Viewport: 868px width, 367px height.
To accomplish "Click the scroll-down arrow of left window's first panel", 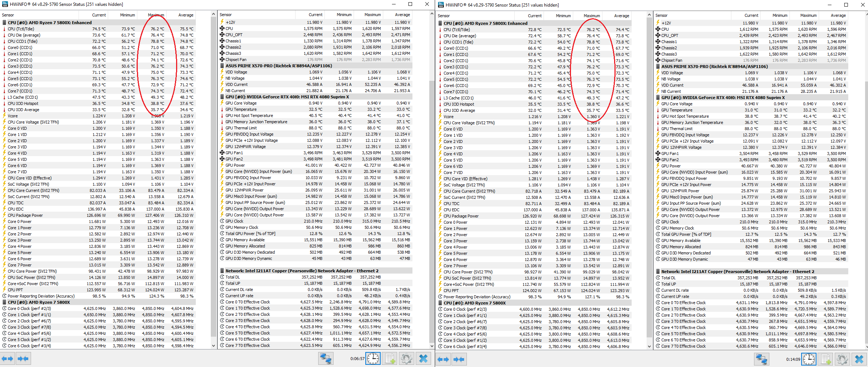I will click(x=213, y=345).
